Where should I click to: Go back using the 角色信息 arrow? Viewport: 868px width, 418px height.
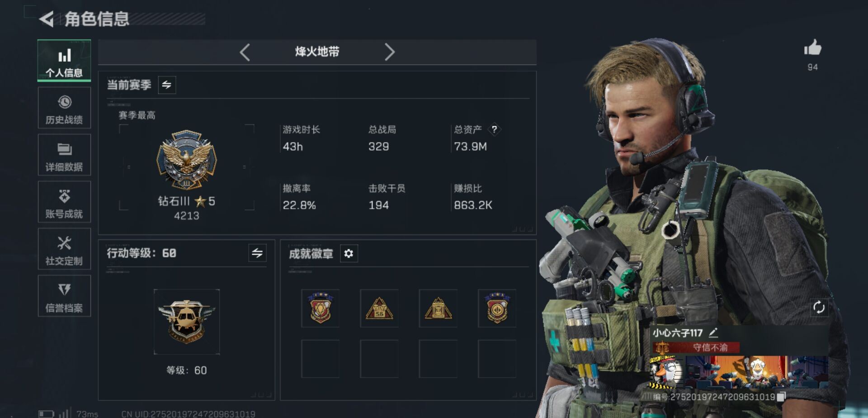click(x=46, y=19)
